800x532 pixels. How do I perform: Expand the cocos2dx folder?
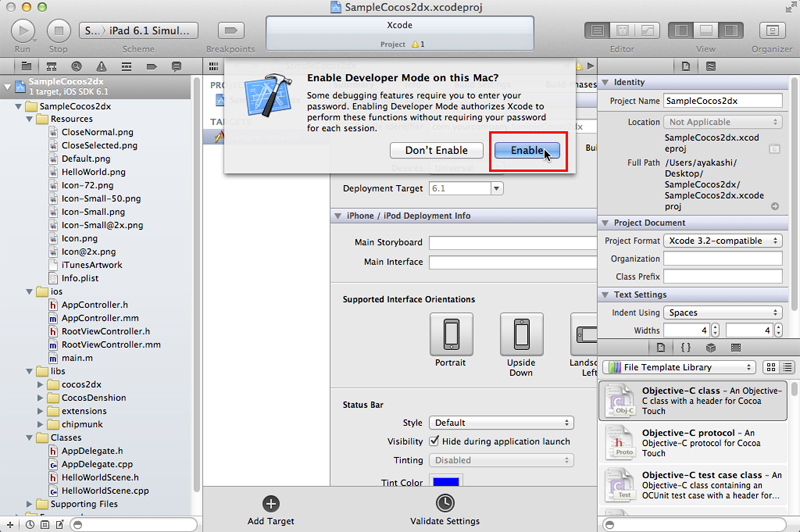click(x=40, y=385)
